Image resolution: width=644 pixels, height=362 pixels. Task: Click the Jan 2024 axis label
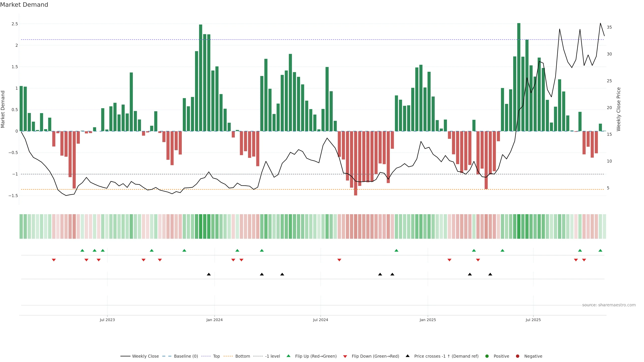214,320
